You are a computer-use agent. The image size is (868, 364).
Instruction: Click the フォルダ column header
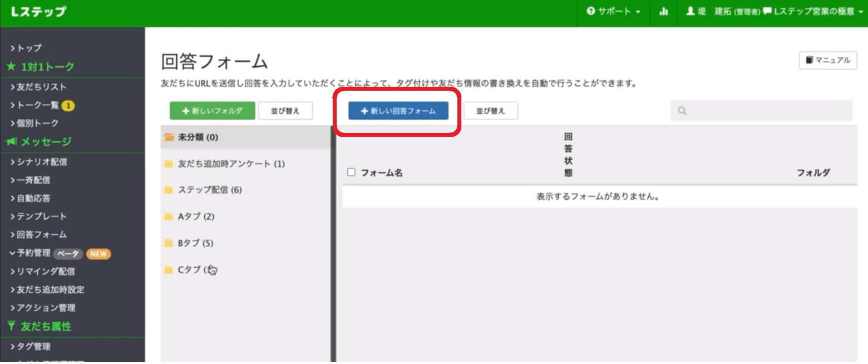coord(813,173)
